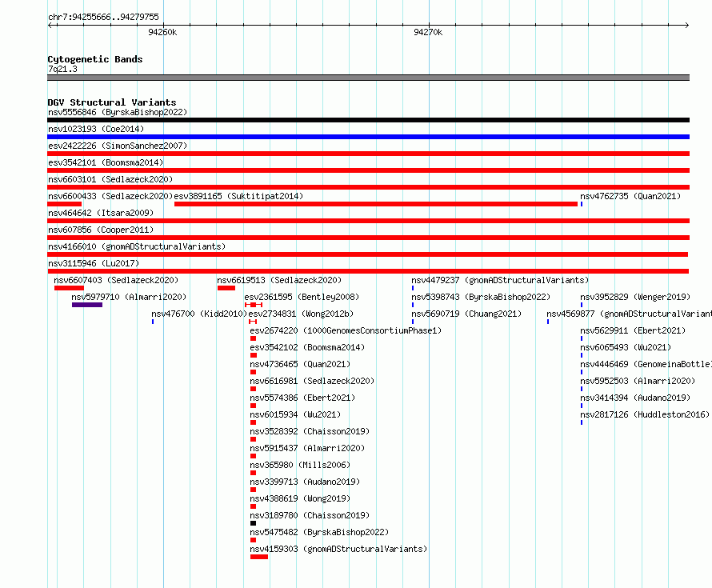Click nsv6015934 (Wu2021) label

point(295,414)
